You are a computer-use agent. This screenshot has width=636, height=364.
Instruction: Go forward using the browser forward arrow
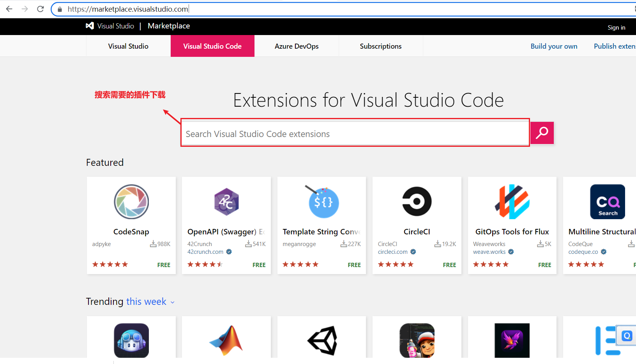click(25, 9)
